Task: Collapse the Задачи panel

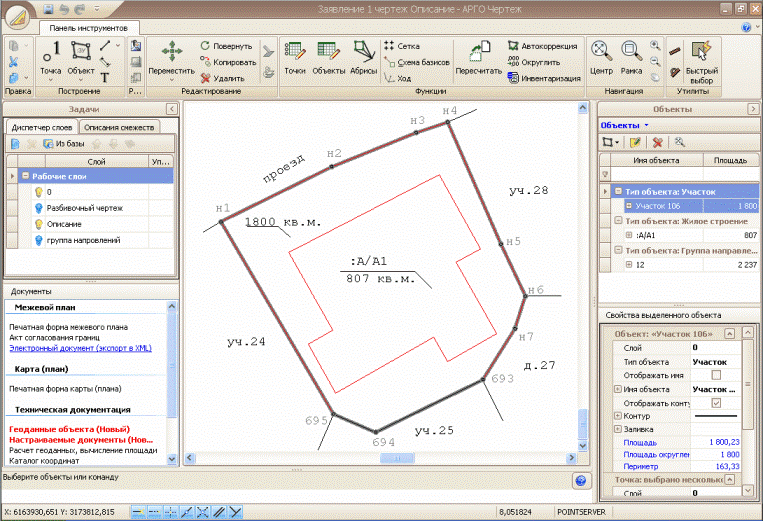Action: [x=171, y=109]
